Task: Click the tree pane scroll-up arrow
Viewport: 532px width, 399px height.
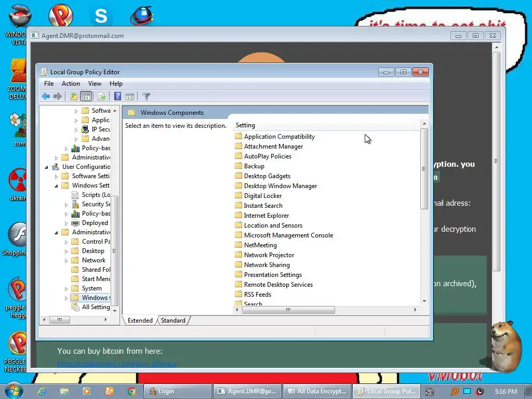Action: coord(115,111)
